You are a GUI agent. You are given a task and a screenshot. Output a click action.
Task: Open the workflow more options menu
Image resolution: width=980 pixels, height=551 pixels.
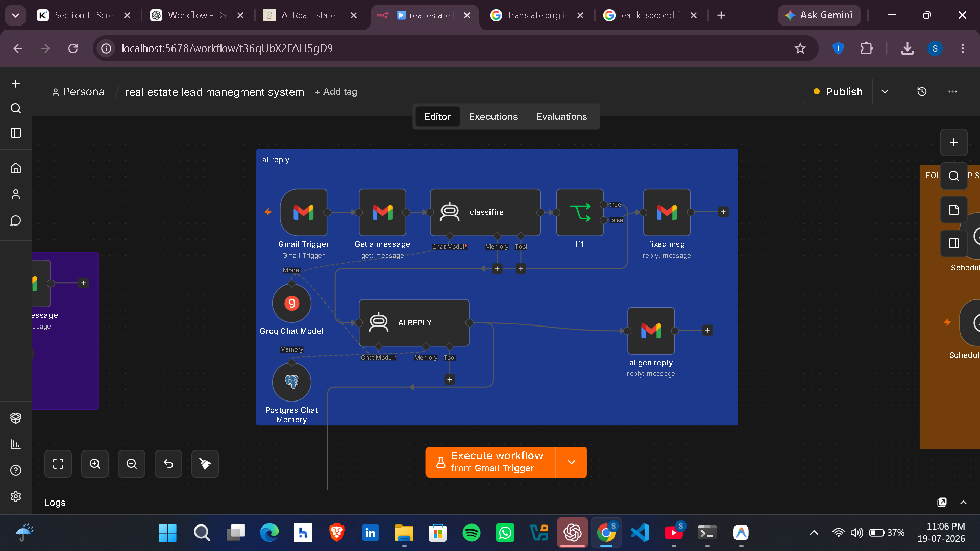[x=952, y=92]
